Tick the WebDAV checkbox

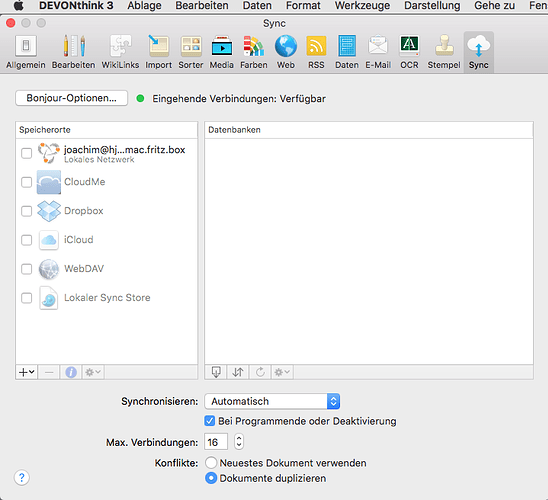[x=27, y=269]
